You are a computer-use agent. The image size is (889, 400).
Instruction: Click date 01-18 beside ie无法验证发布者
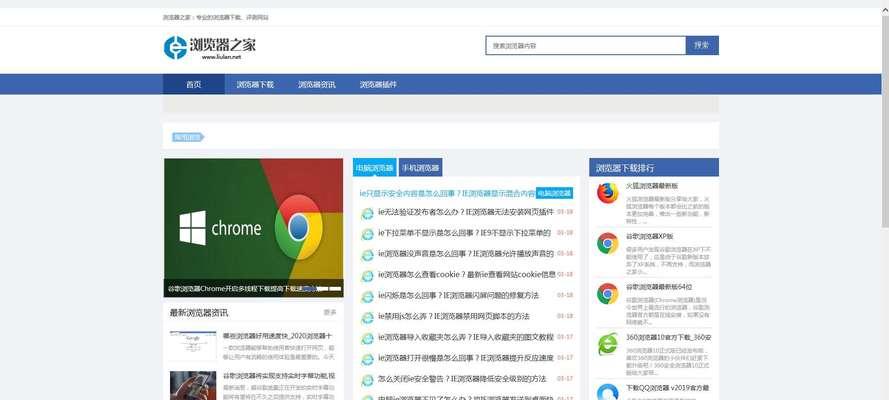(x=565, y=212)
